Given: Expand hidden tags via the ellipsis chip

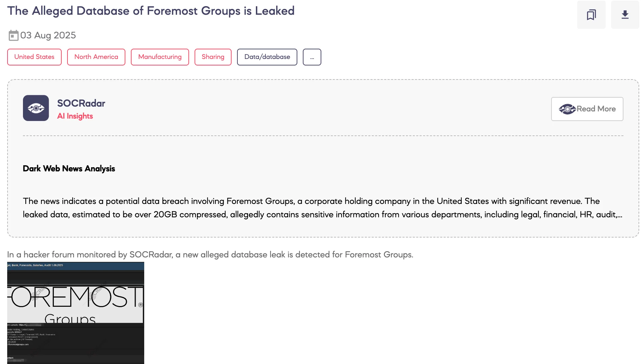Looking at the screenshot, I should 312,57.
